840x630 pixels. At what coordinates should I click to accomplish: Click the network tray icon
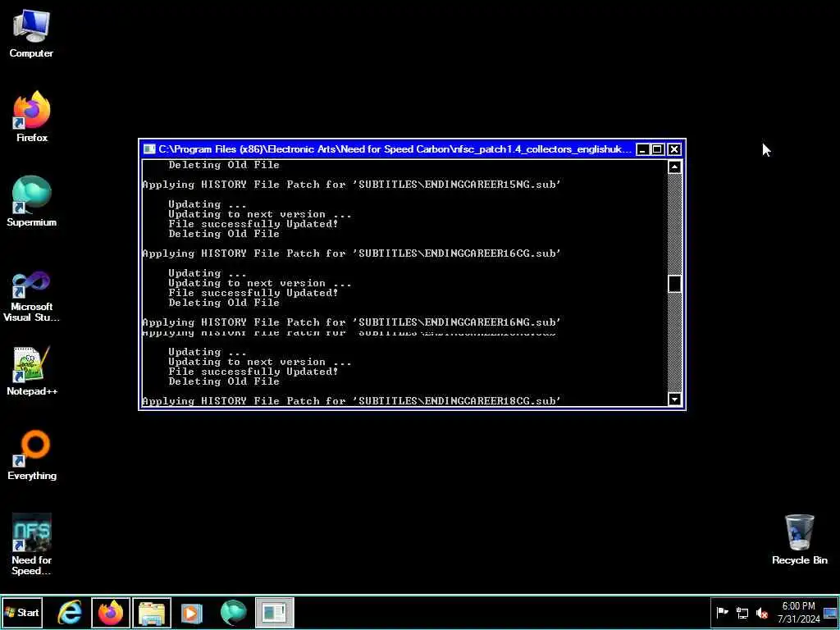click(742, 612)
